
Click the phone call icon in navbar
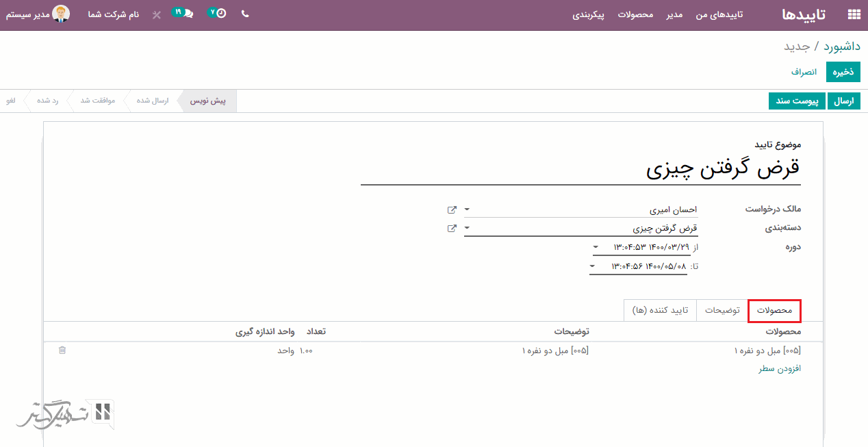point(245,14)
